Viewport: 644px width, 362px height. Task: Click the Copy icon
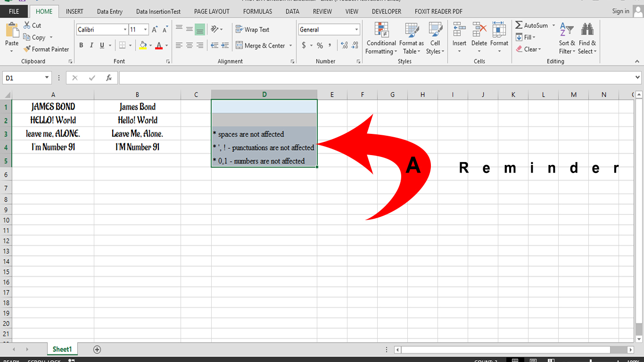click(26, 37)
